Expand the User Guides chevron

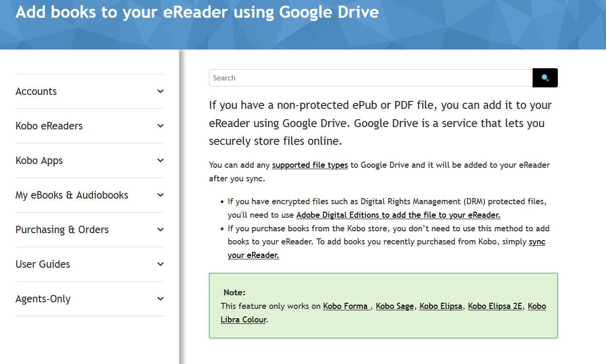(160, 264)
